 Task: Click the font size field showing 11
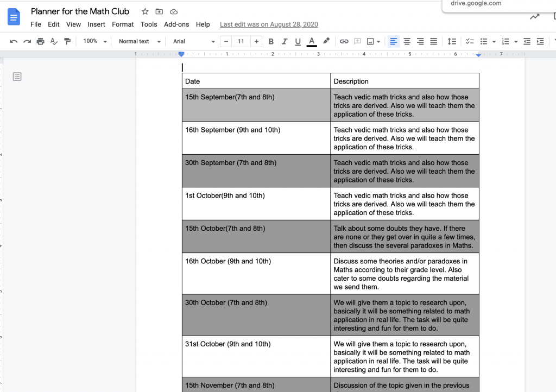point(241,41)
